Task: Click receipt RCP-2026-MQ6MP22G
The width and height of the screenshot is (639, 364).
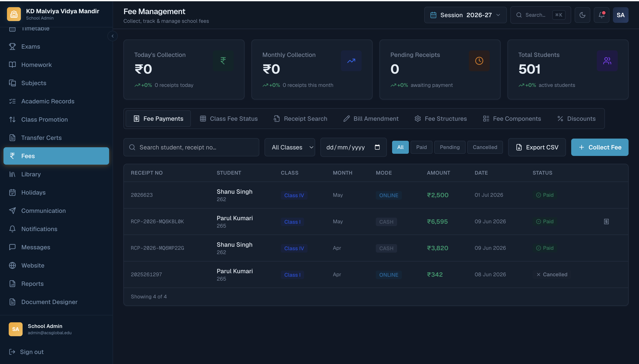Action: coord(157,248)
